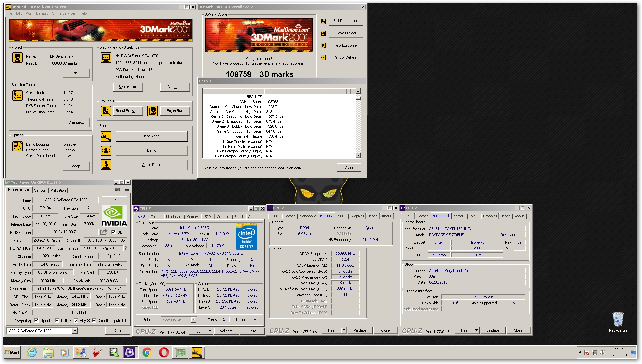Image resolution: width=642 pixels, height=364 pixels.
Task: Click Edit button in Project section
Action: tap(76, 73)
